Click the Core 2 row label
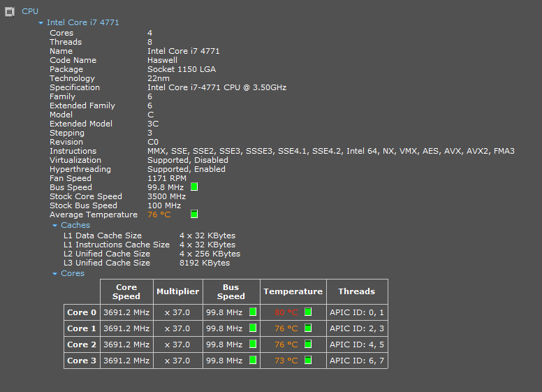 coord(82,344)
